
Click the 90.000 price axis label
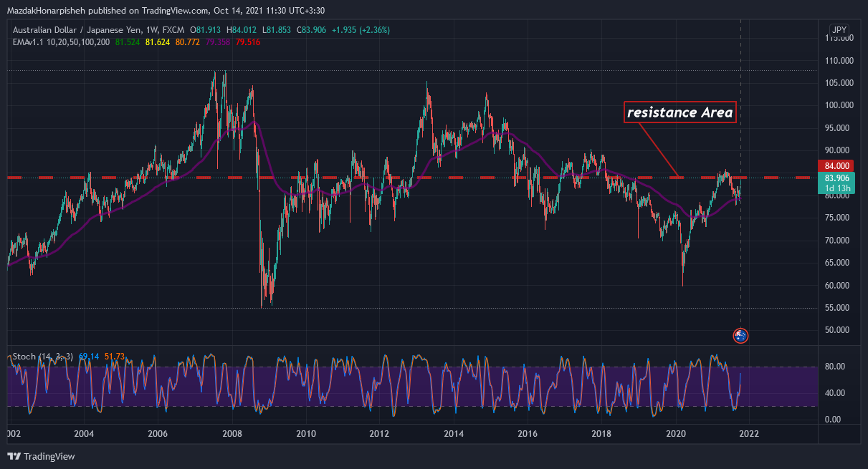point(839,150)
